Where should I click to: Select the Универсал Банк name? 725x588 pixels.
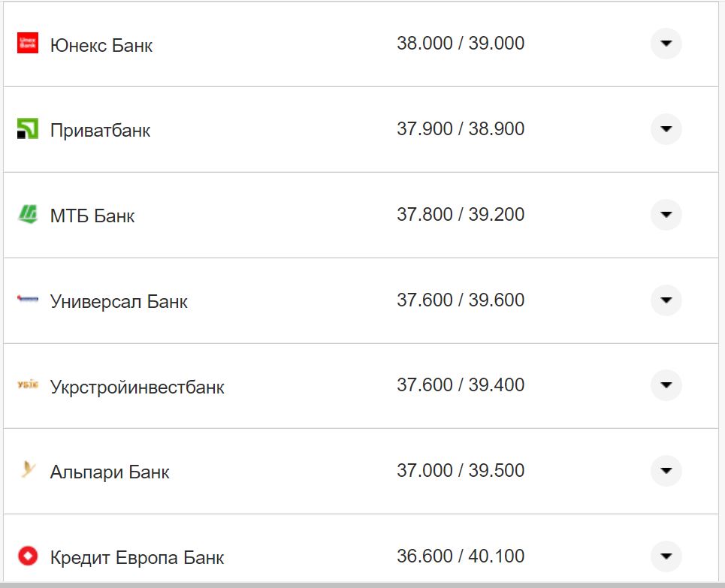tap(119, 302)
